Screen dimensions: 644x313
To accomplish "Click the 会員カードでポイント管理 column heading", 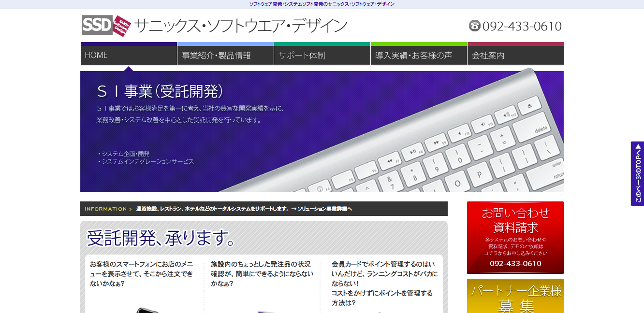I will click(384, 283).
